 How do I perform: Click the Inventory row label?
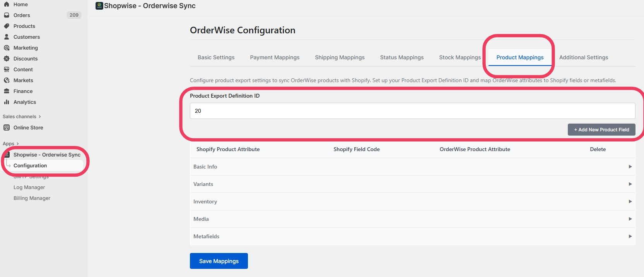coord(205,201)
